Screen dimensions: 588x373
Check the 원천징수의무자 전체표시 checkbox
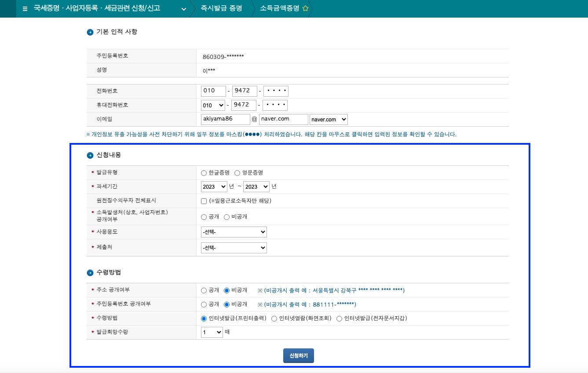tap(204, 201)
